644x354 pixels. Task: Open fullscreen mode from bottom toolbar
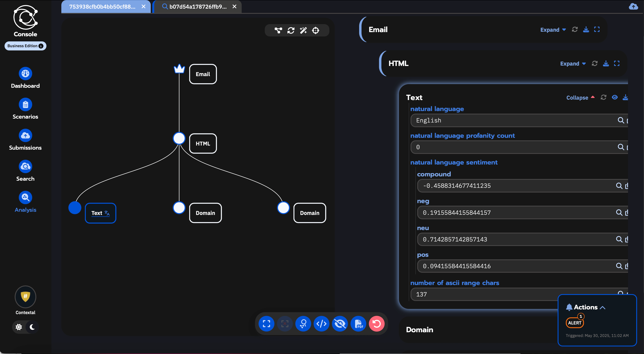[x=266, y=324]
